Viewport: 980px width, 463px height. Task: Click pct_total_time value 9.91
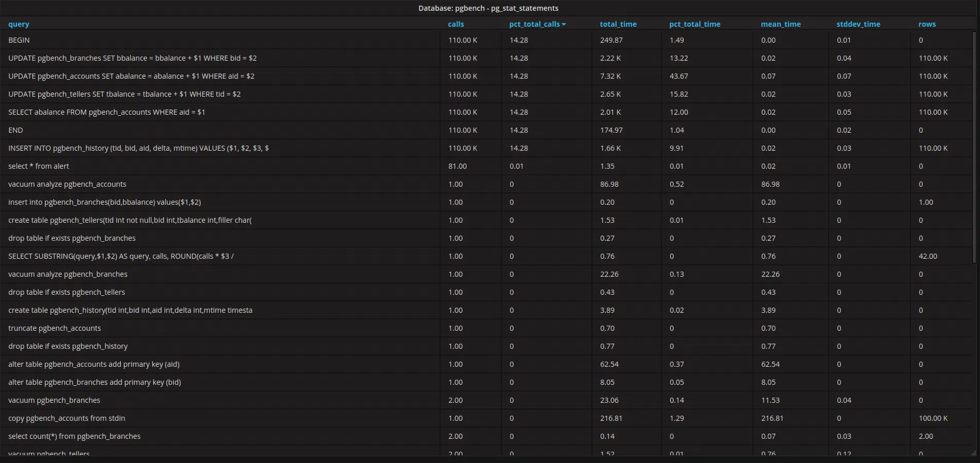[x=677, y=148]
